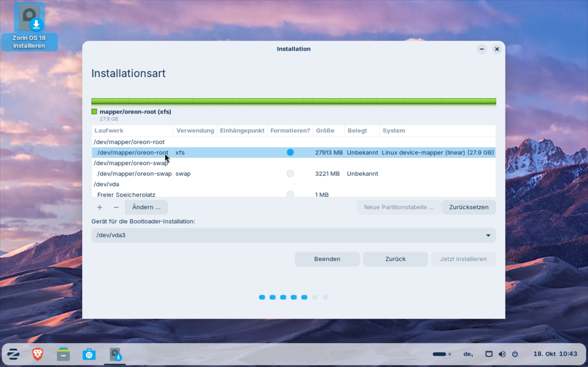Open the power icon in system tray
The image size is (588, 367).
click(x=515, y=354)
